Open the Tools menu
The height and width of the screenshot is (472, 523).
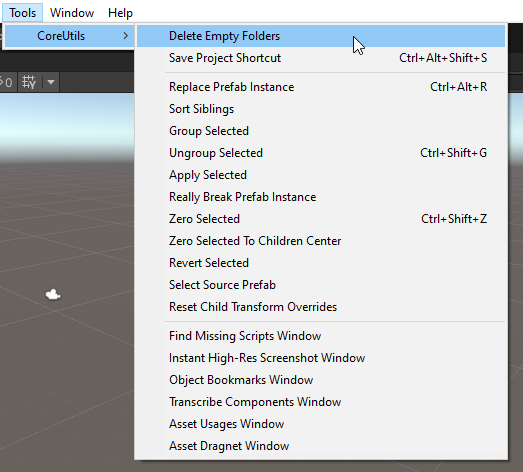(x=22, y=13)
